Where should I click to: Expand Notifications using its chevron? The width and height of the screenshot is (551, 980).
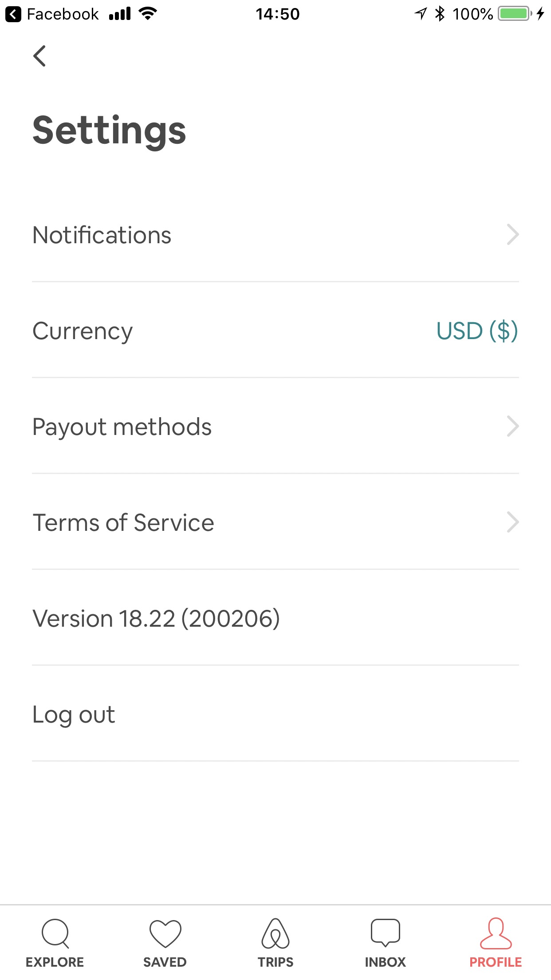(512, 235)
